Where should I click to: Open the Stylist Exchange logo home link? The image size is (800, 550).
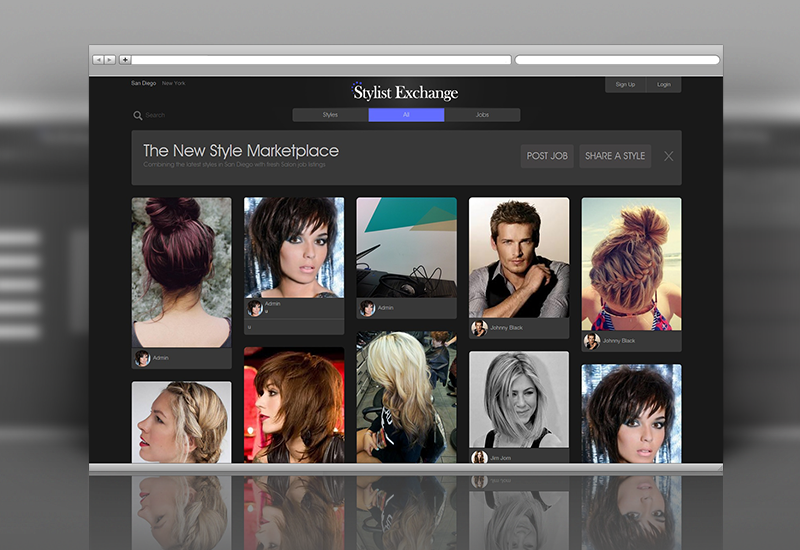(x=405, y=92)
